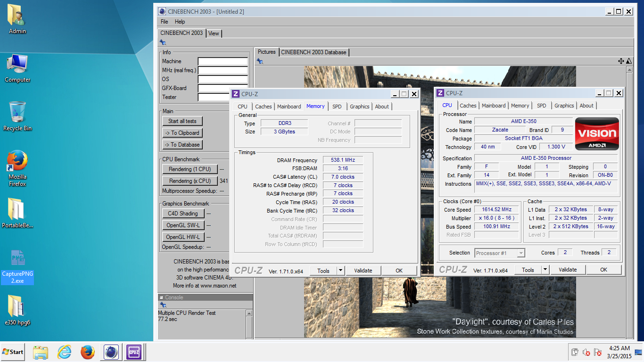This screenshot has width=644, height=362.
Task: Open the PortableBe... folder on desktop
Action: pyautogui.click(x=17, y=213)
